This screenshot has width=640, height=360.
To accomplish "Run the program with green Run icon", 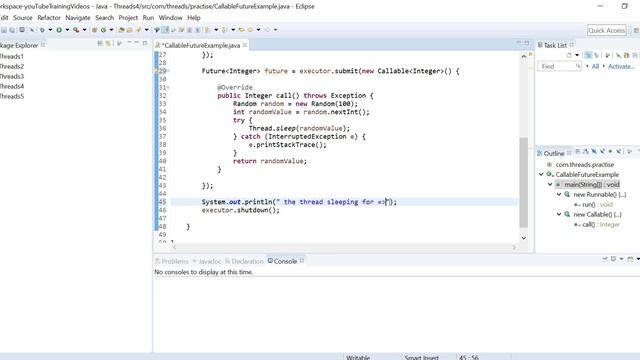I will (59, 30).
